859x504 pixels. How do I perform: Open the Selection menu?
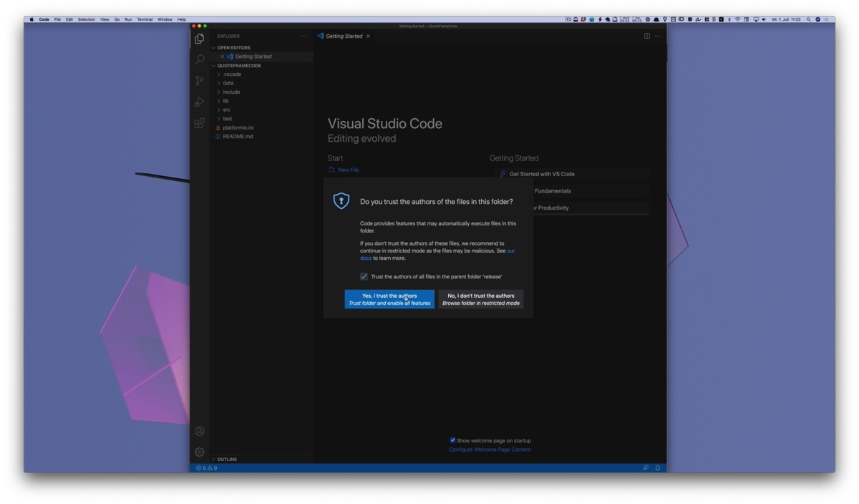tap(86, 19)
